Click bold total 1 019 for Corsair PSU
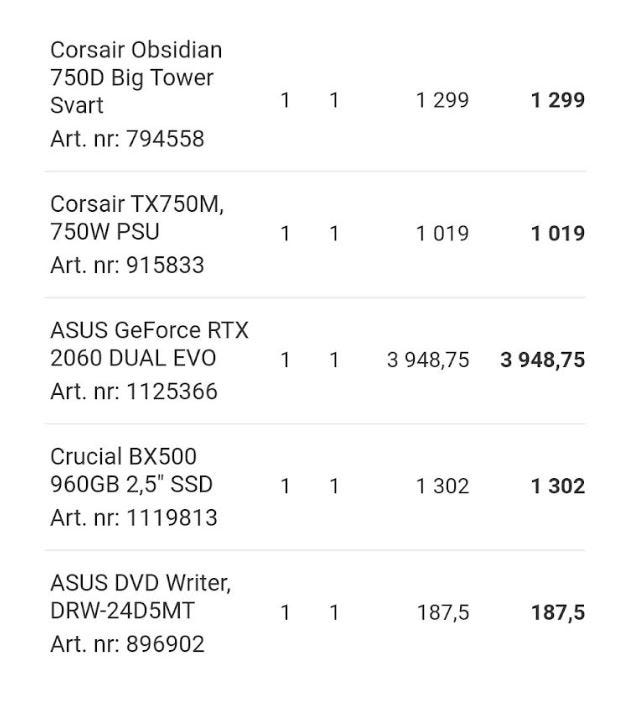This screenshot has height=705, width=639. [558, 234]
